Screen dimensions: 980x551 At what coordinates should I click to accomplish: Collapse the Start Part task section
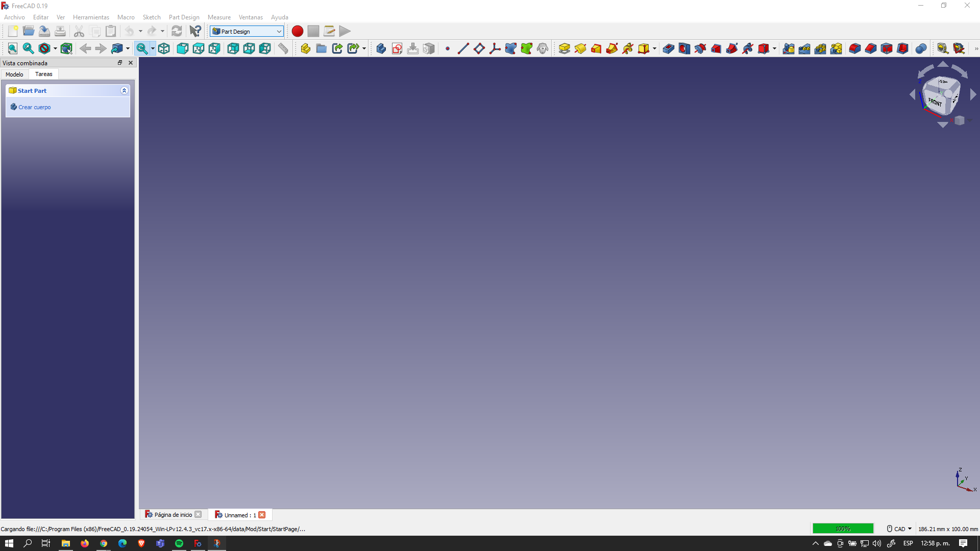coord(124,90)
